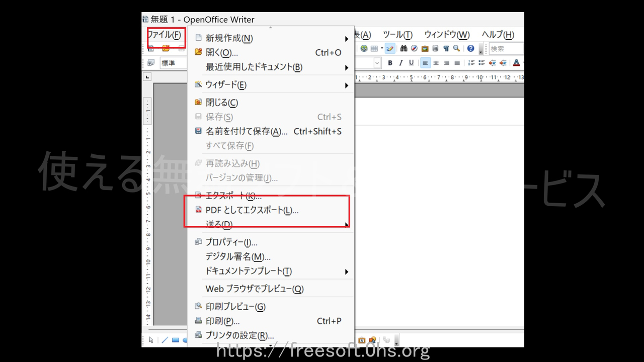Viewport: 644px width, 362px height.
Task: Click inside the 検索 search field
Action: point(507,48)
